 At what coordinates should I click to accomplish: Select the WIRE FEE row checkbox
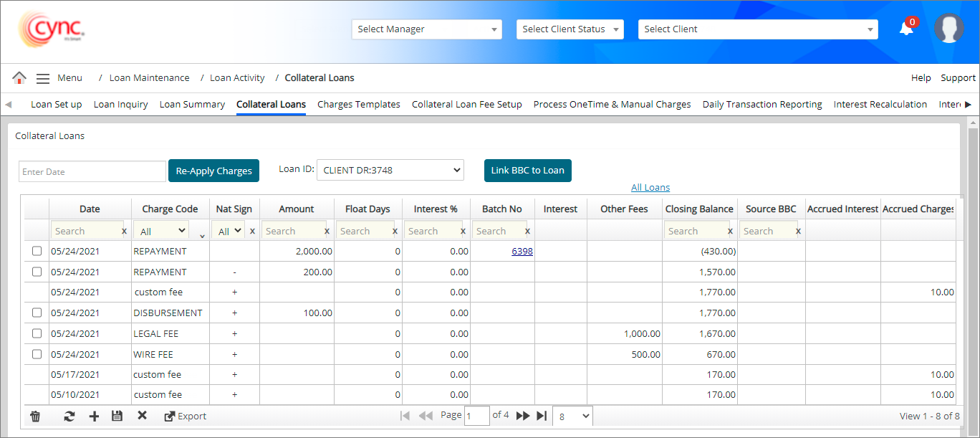point(37,354)
